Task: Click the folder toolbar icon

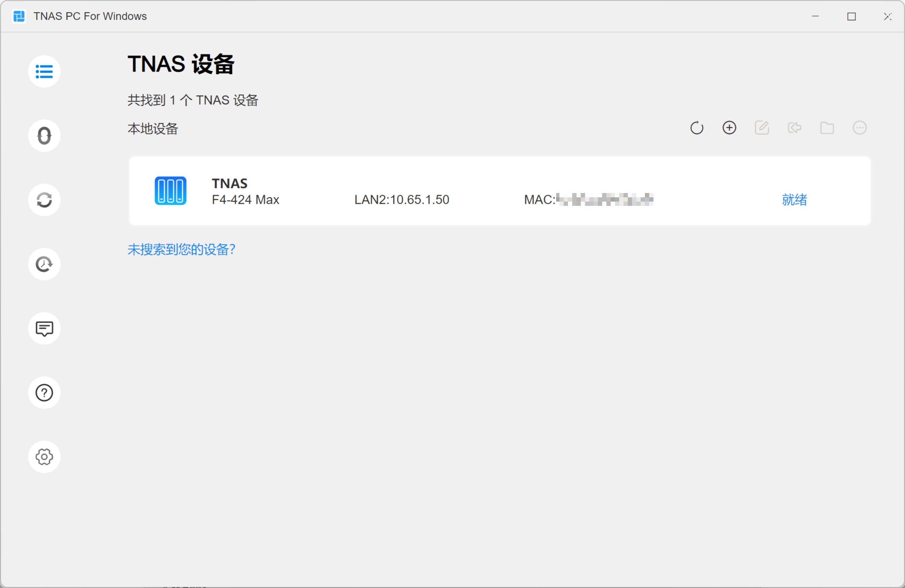Action: pyautogui.click(x=827, y=128)
